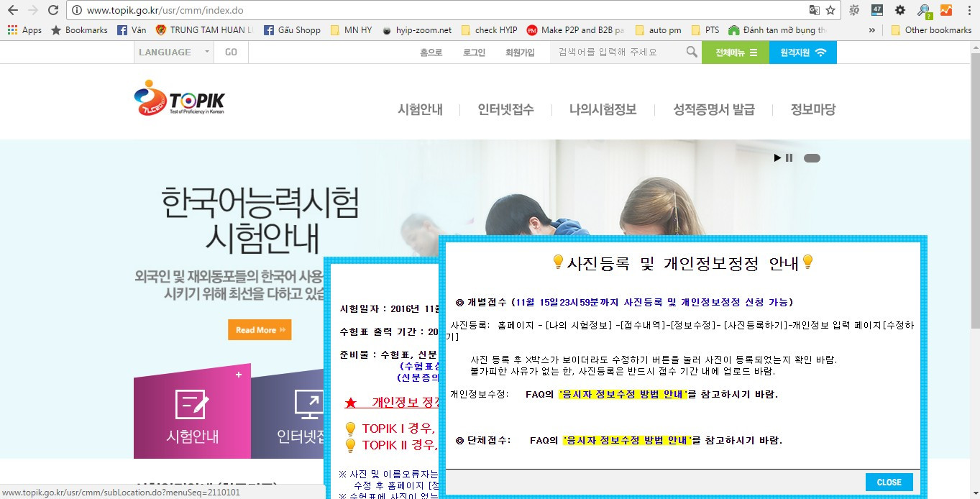Select the slideshow indicator pill
This screenshot has height=499, width=980.
(x=812, y=158)
